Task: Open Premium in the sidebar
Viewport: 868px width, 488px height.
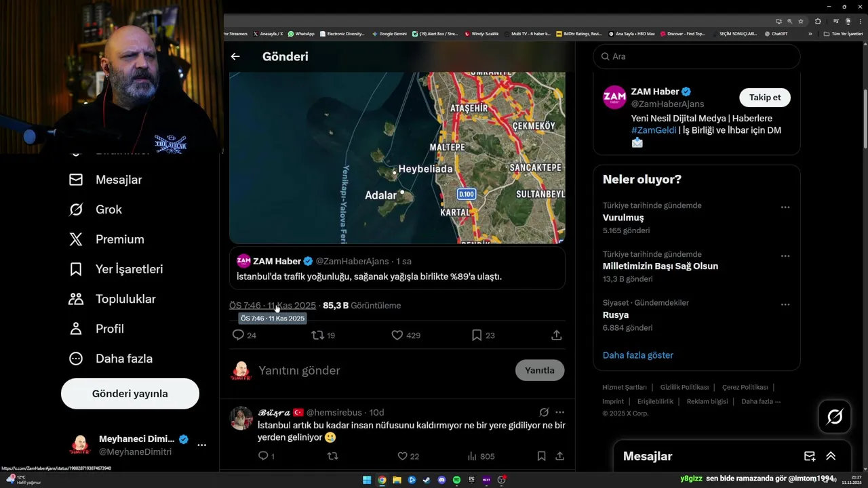Action: pyautogui.click(x=106, y=239)
